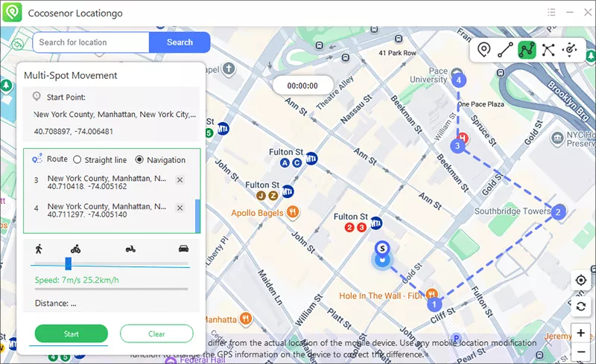The image size is (596, 364).
Task: Click the refresh map icon
Action: pyautogui.click(x=581, y=306)
